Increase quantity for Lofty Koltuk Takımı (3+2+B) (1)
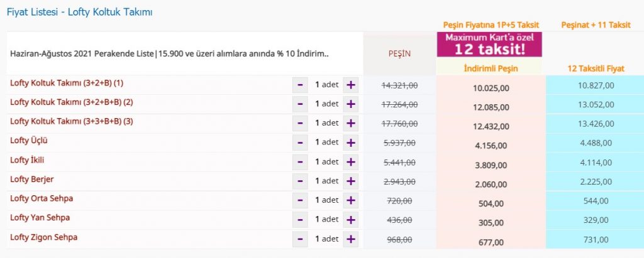Image resolution: width=644 pixels, height=258 pixels. [350, 85]
